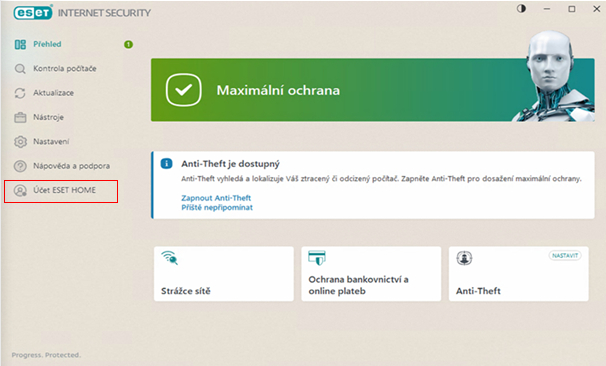This screenshot has width=606, height=366.
Task: Click the green notification badge next to Přehled
Action: click(x=128, y=45)
